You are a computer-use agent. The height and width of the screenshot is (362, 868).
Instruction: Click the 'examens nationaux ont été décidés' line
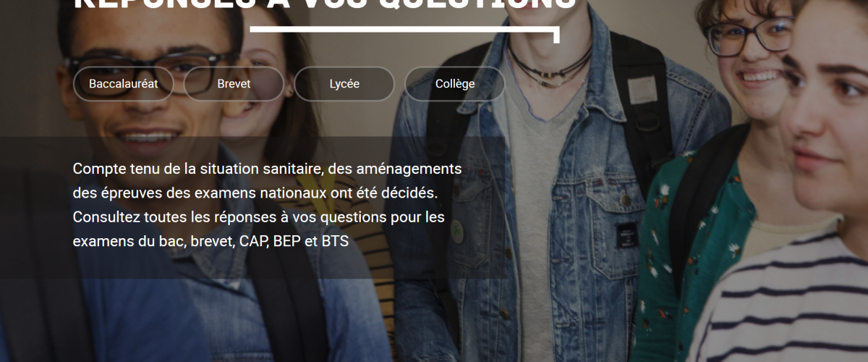265,193
